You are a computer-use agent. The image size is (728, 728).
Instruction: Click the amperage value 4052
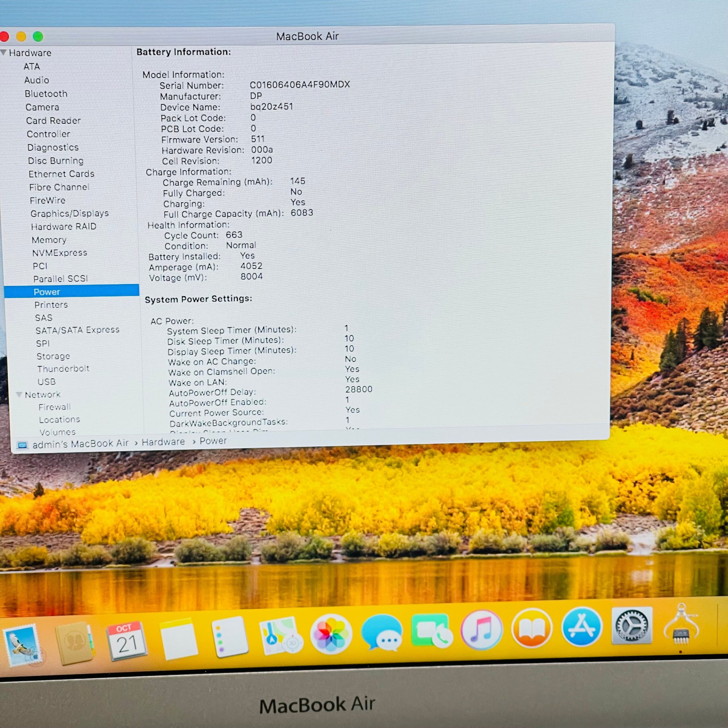point(251,266)
